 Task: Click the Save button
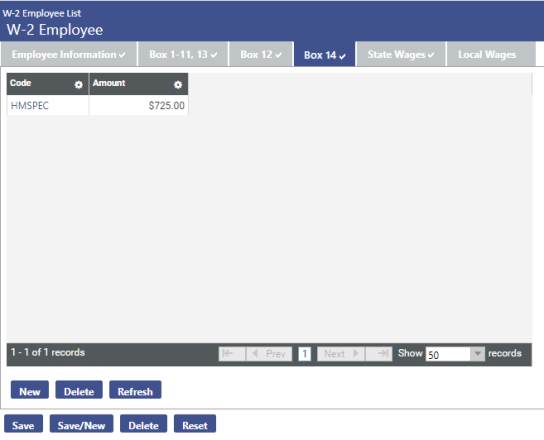[x=23, y=424]
